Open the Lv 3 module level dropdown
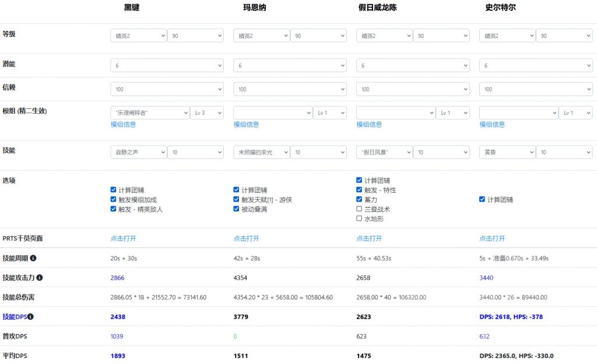The image size is (597, 364). tap(206, 112)
